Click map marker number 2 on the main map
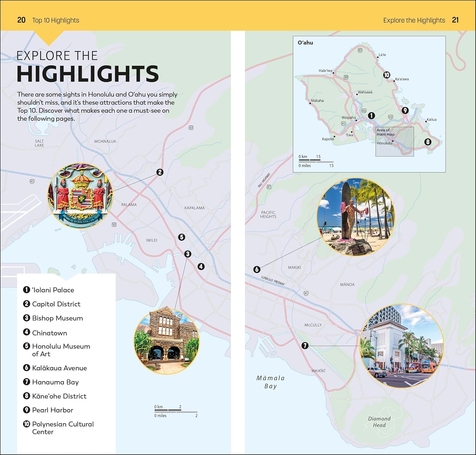The height and width of the screenshot is (455, 476). point(160,172)
